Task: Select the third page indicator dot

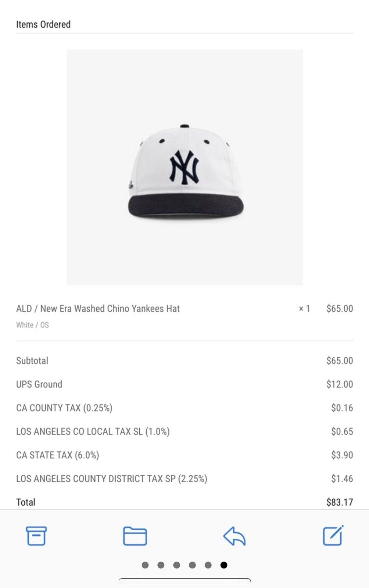Action: tap(177, 565)
